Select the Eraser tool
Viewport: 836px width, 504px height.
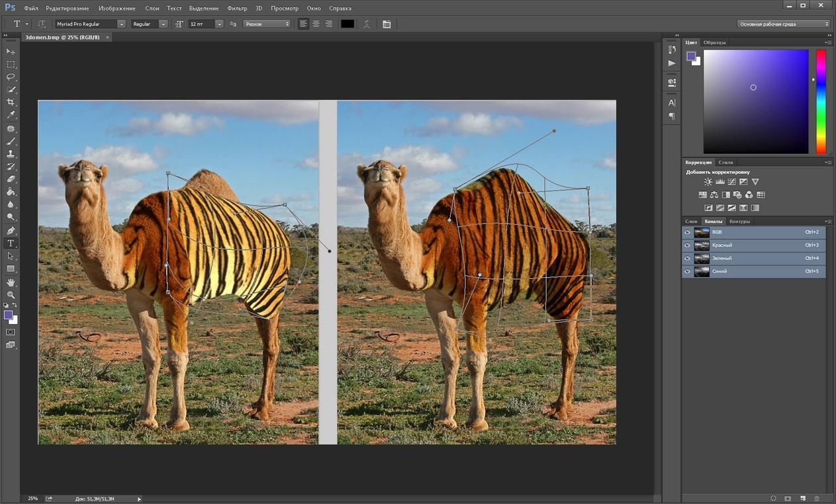(x=11, y=179)
